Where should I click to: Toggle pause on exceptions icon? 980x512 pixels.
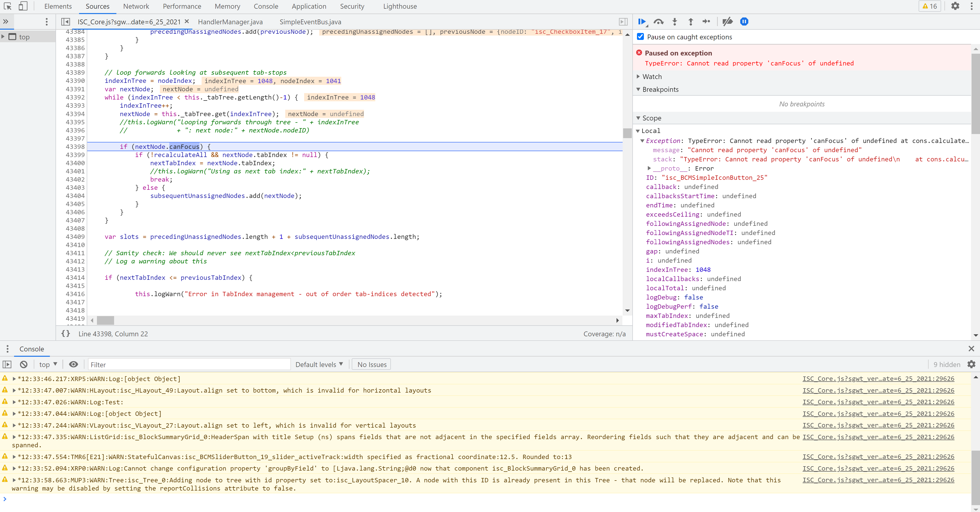pyautogui.click(x=744, y=22)
